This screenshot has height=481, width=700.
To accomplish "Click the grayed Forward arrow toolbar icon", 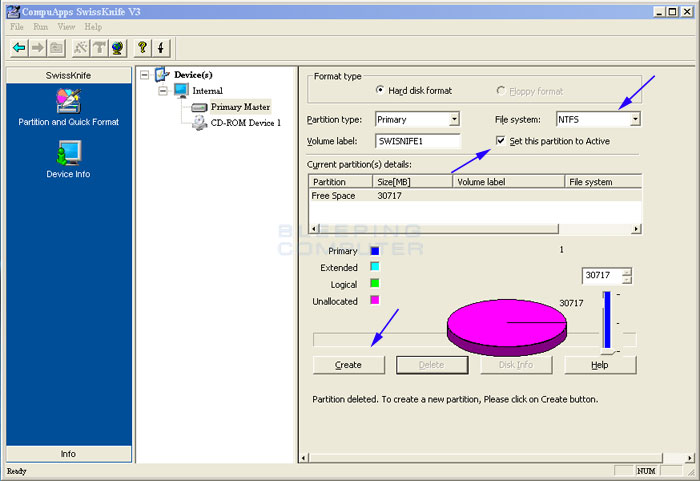I will point(38,47).
